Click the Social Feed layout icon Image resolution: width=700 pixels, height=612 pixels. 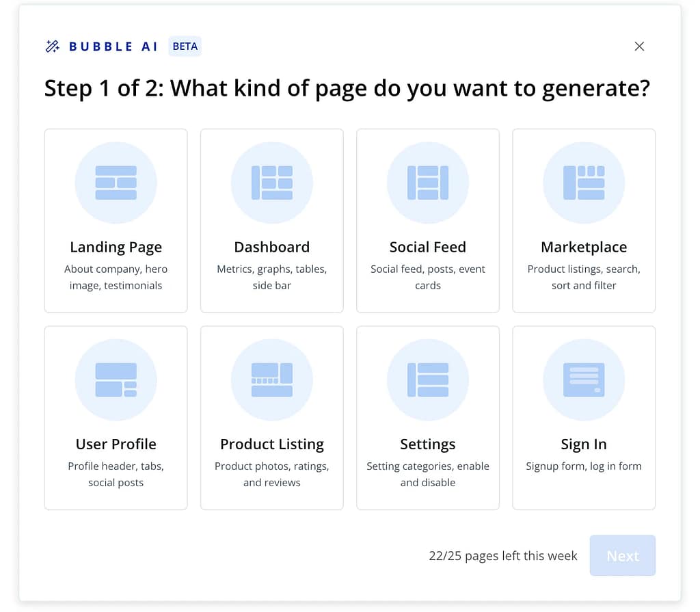427,183
